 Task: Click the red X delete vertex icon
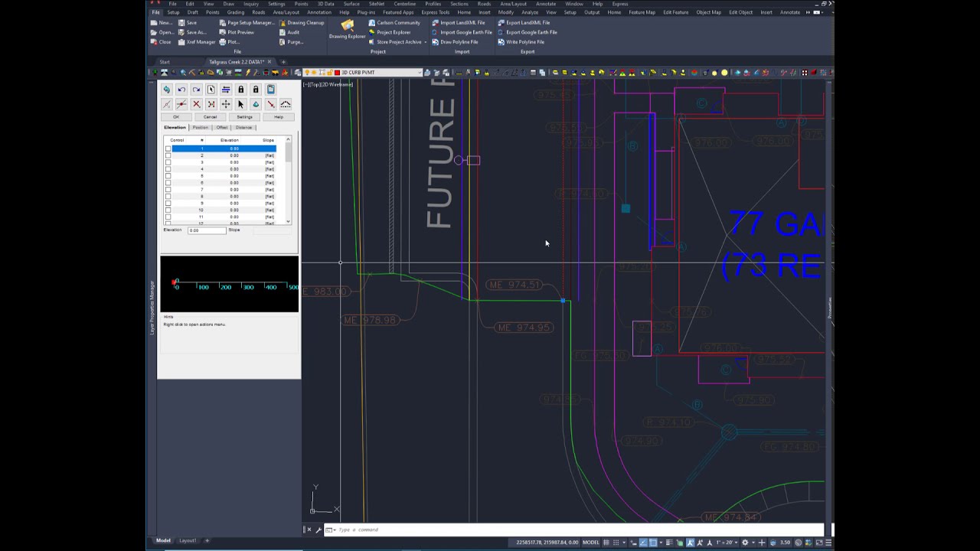(196, 104)
